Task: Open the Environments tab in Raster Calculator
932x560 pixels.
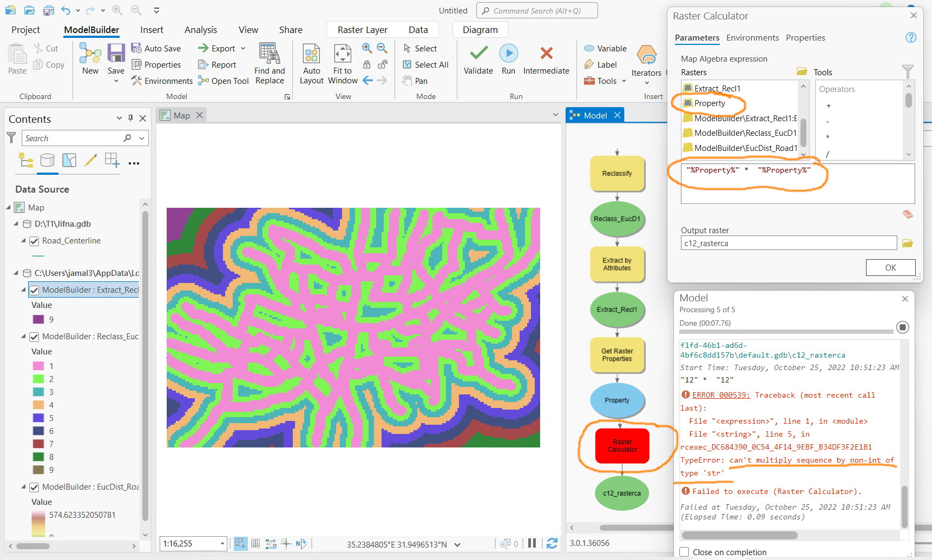Action: click(752, 37)
